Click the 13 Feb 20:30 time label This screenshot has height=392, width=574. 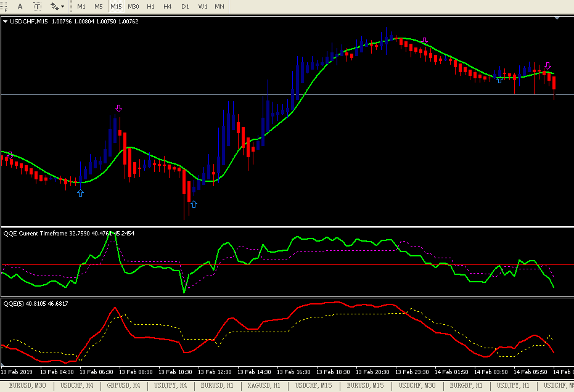(372, 372)
